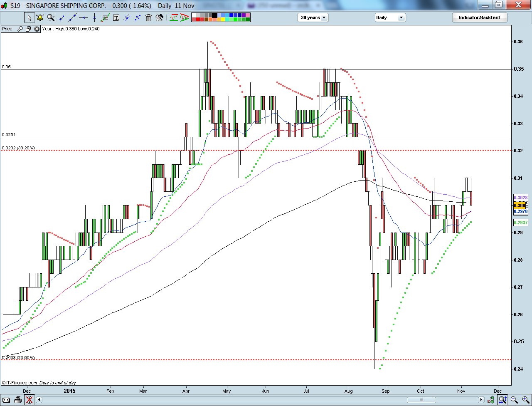Send chart via the envelope icon

point(6,400)
